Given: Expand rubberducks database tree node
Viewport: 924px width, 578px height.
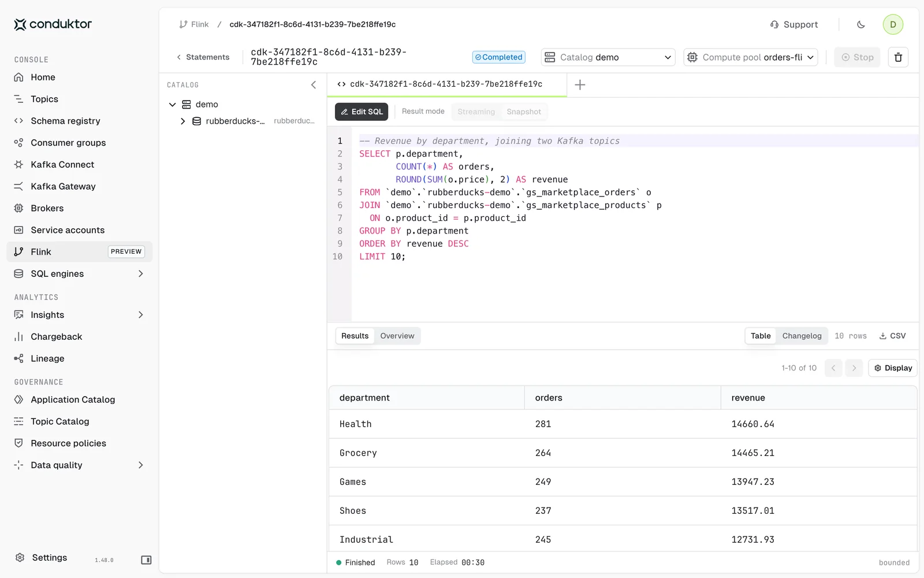Looking at the screenshot, I should coord(182,121).
